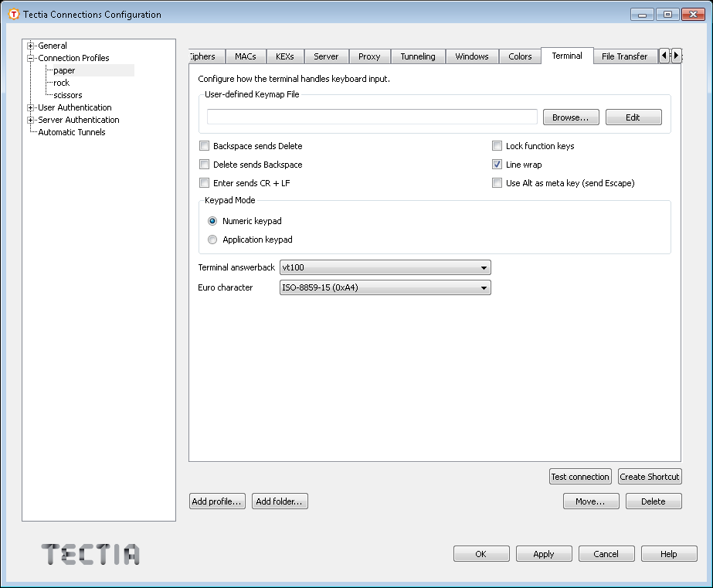
Task: Open the Euro character dropdown
Action: [484, 287]
